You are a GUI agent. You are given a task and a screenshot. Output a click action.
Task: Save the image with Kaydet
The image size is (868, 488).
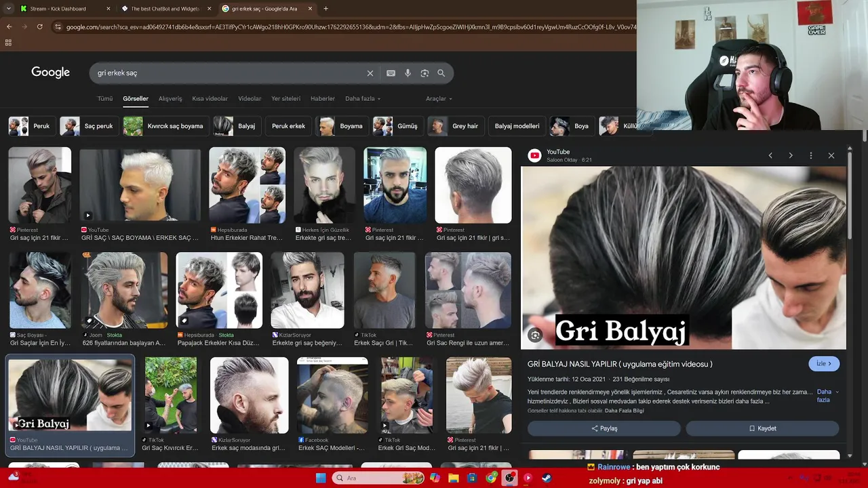[x=762, y=428]
